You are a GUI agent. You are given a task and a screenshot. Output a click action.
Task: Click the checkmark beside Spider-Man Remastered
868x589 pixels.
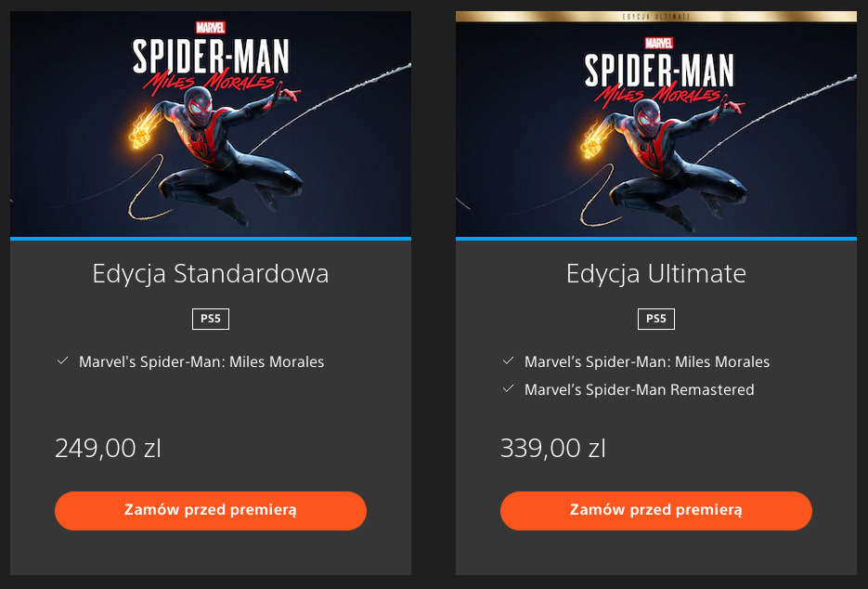coord(508,388)
